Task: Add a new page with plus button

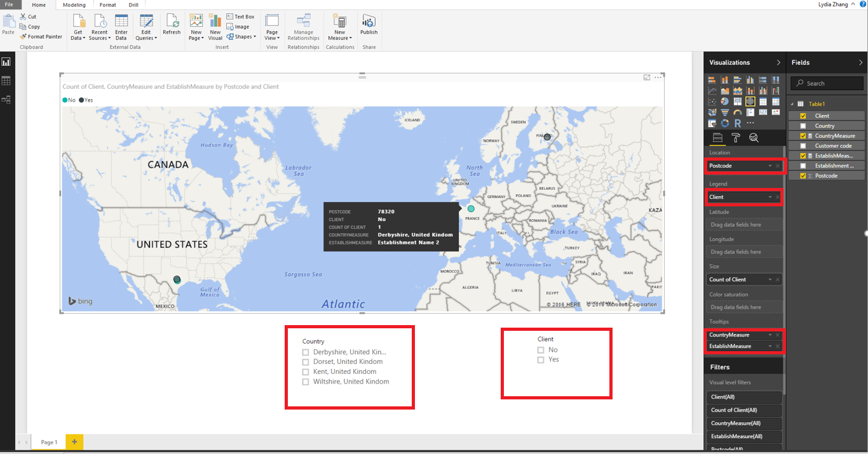Action: point(74,442)
